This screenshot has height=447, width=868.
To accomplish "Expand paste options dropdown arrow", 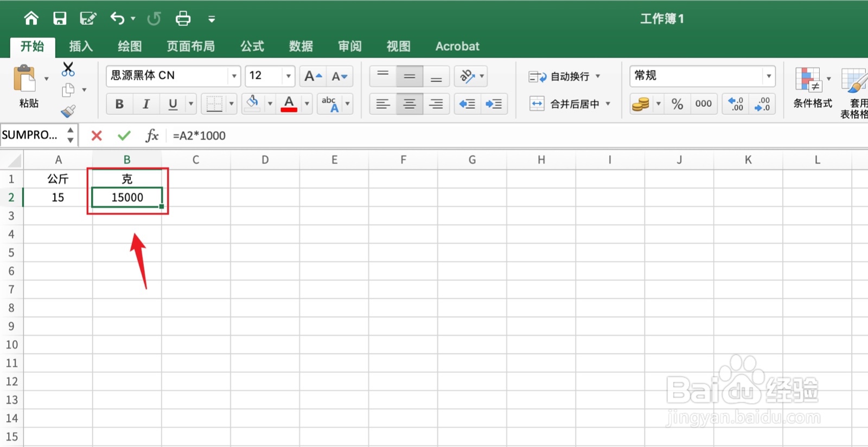I will [x=46, y=79].
